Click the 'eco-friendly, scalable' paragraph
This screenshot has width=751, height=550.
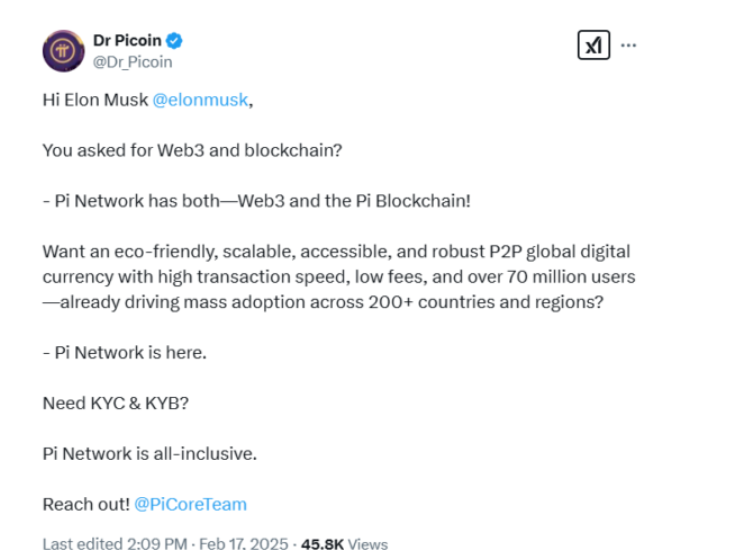click(339, 277)
